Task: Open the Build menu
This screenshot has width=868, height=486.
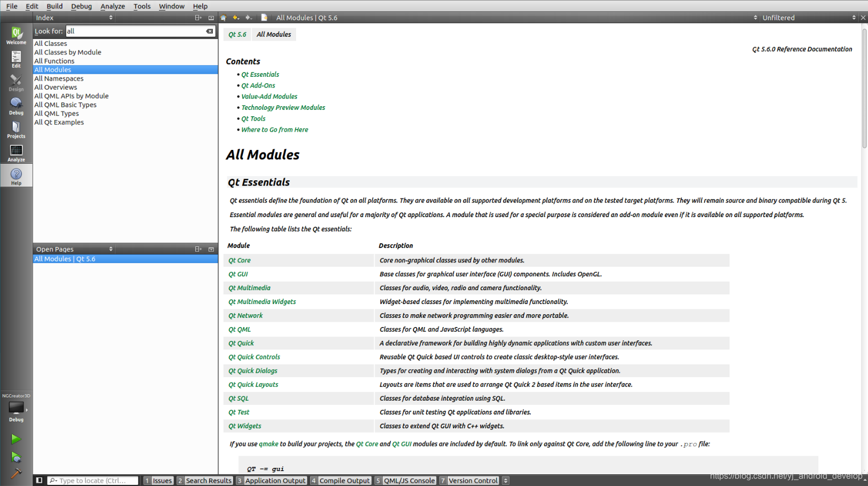Action: pyautogui.click(x=54, y=6)
